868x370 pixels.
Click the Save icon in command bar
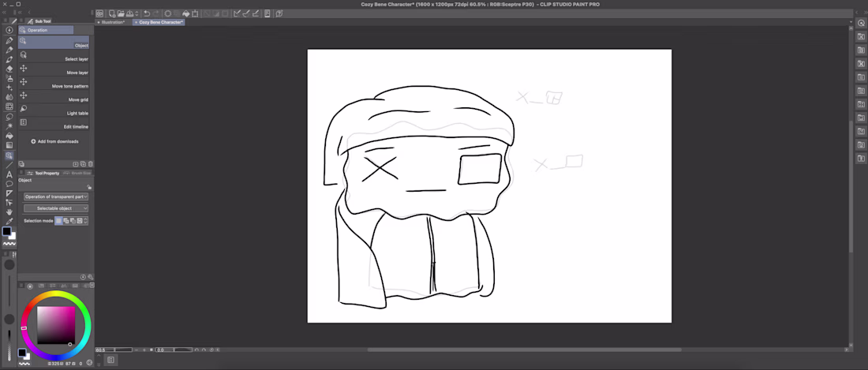(x=129, y=13)
